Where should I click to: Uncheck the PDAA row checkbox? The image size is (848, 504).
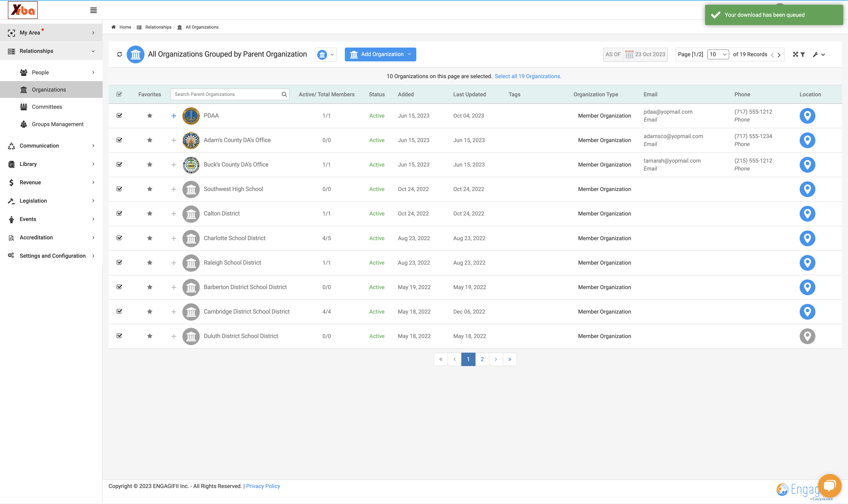click(119, 116)
